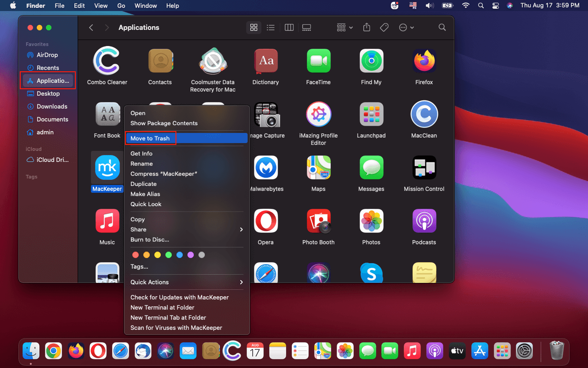Click the Share icon in the toolbar
The height and width of the screenshot is (368, 588).
pyautogui.click(x=367, y=27)
